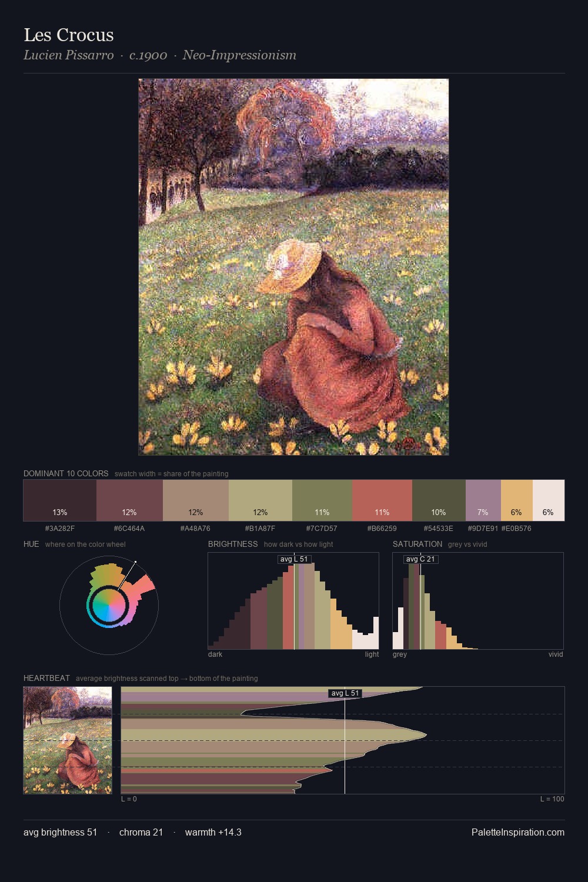Click the olive green #7C7D57 swatch

[x=322, y=500]
